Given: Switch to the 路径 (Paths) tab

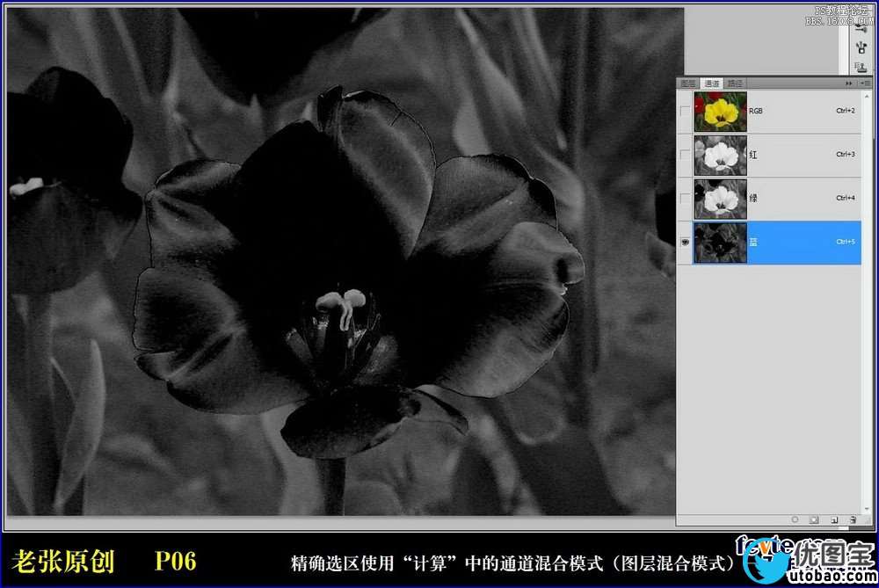Looking at the screenshot, I should 733,83.
